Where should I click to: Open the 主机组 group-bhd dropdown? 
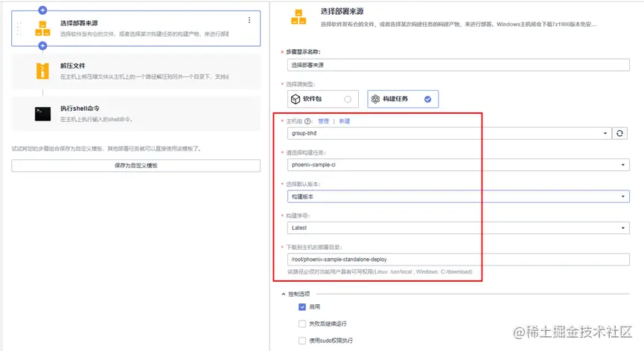coord(449,133)
